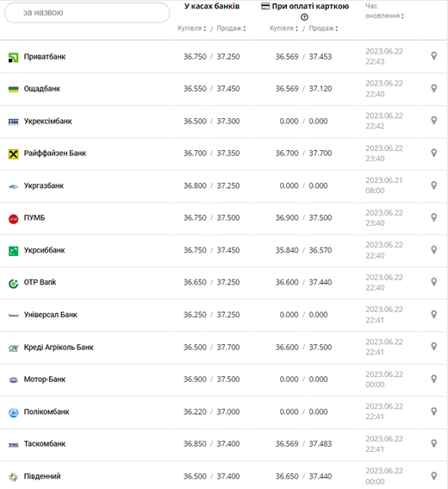Click the OTP Bank logo icon
Viewport: 448px width, 489px height.
coord(13,284)
